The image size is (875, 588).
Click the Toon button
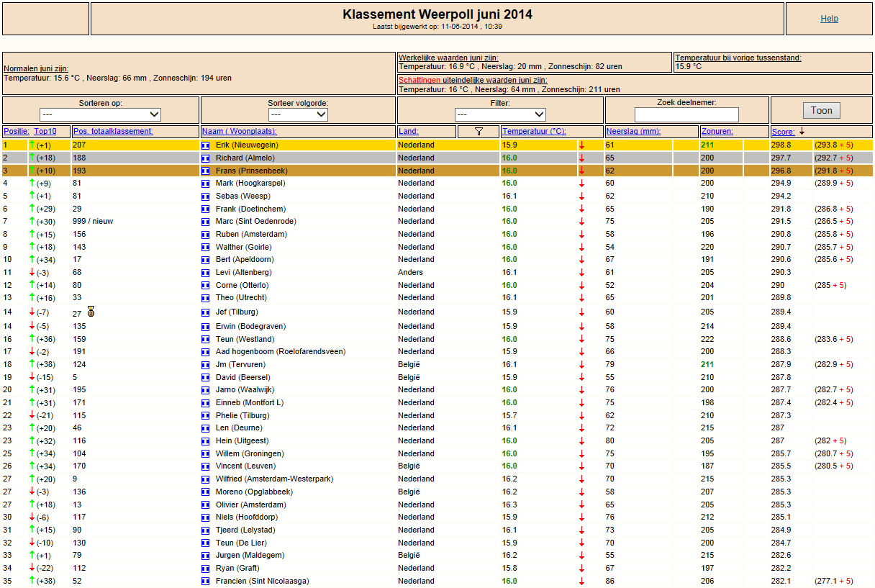click(822, 110)
